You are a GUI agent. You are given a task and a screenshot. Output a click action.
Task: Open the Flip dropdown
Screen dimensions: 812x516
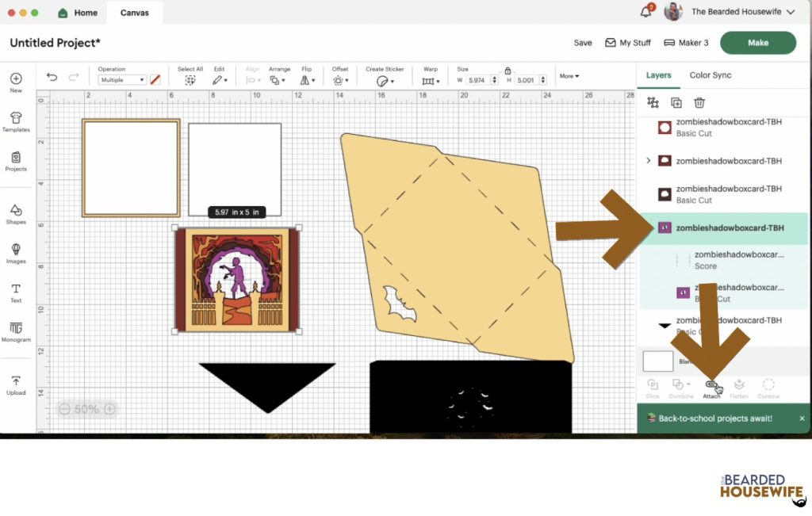pyautogui.click(x=307, y=80)
